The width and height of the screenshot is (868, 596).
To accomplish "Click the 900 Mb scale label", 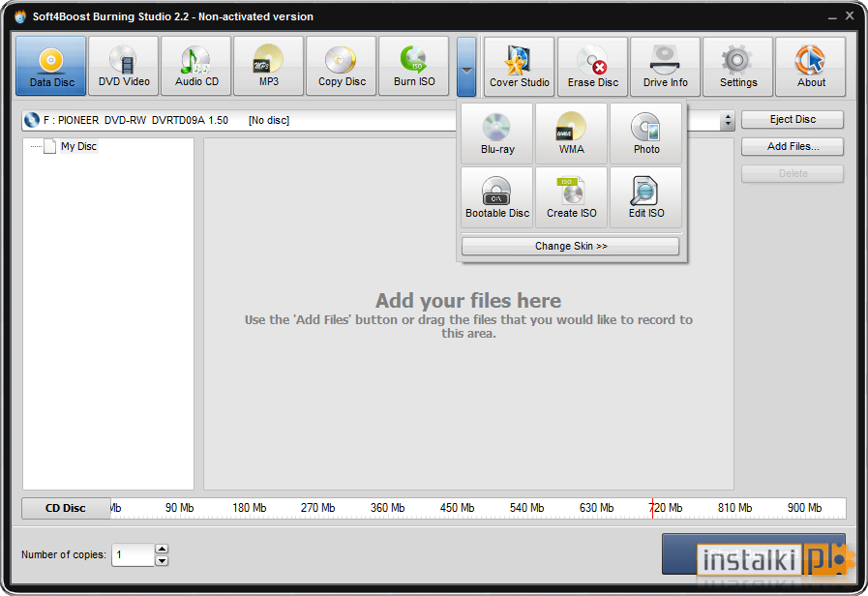I will point(804,507).
